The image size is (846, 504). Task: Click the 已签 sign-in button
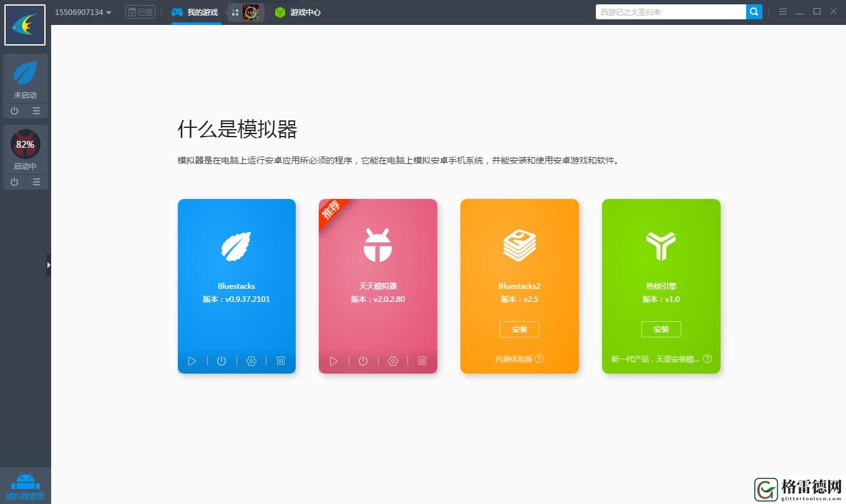(140, 12)
